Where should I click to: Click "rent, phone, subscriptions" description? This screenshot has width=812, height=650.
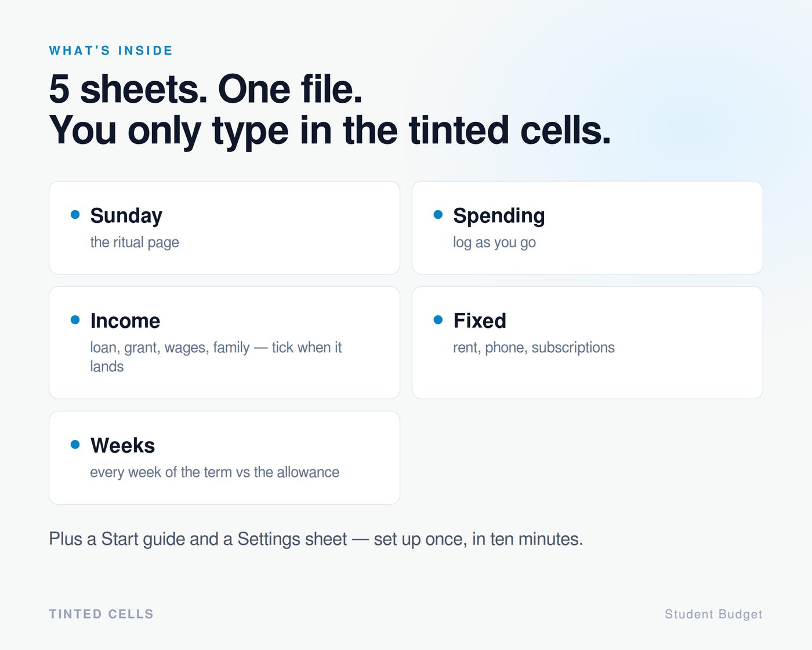(x=534, y=348)
